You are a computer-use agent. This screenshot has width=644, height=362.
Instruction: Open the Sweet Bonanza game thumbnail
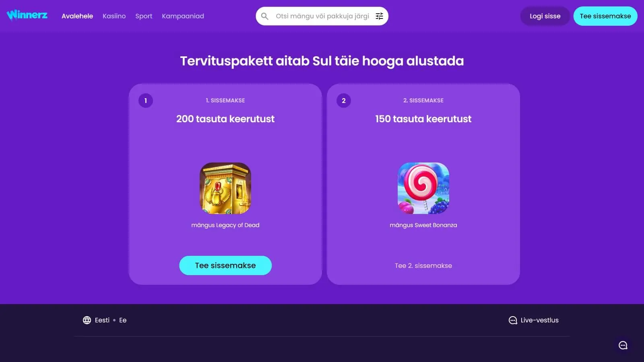[x=423, y=188]
